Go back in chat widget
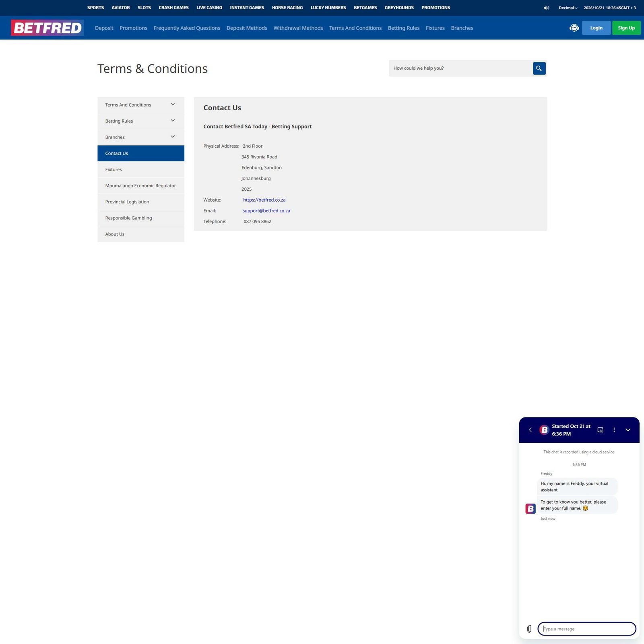Image resolution: width=644 pixels, height=644 pixels. click(530, 430)
